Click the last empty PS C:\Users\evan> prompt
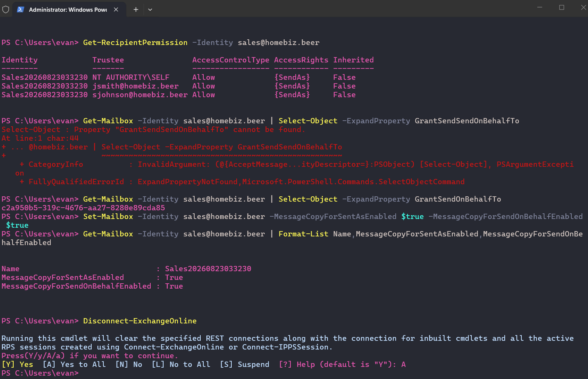Viewport: 588px width, 379px height. pos(40,373)
